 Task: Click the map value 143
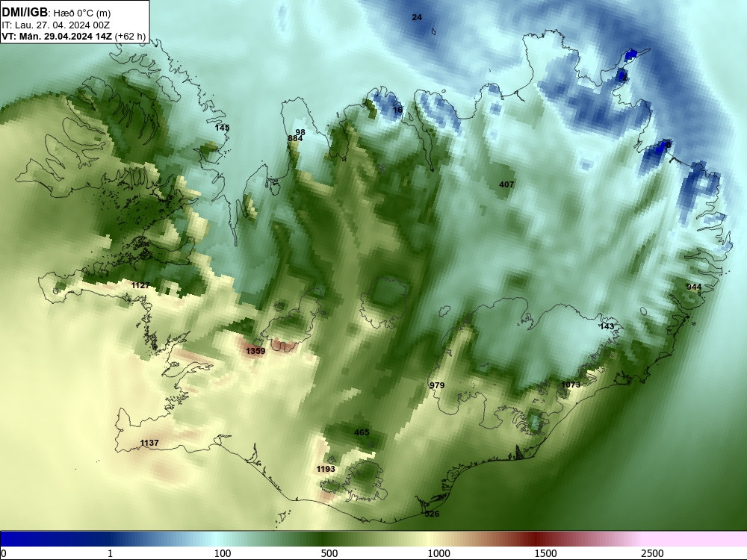(607, 326)
